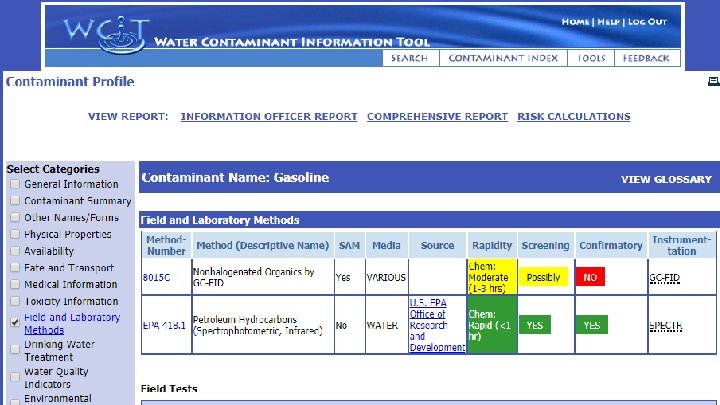Click the Chem: Moderate (1-3 hrs) rapidity cell
This screenshot has width=720, height=405.
(x=492, y=277)
